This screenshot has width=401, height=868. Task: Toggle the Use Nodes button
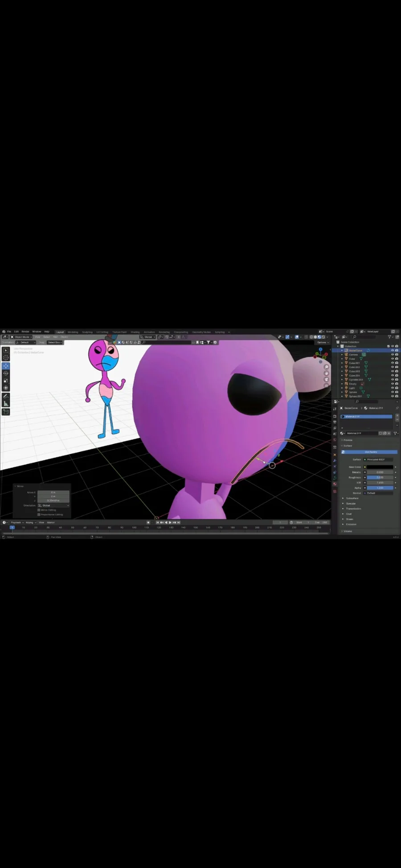369,452
